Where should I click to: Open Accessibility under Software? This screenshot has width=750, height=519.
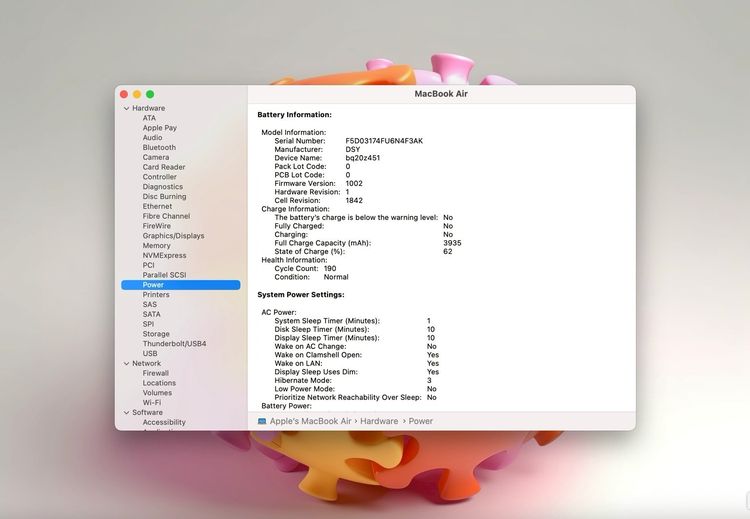point(163,422)
